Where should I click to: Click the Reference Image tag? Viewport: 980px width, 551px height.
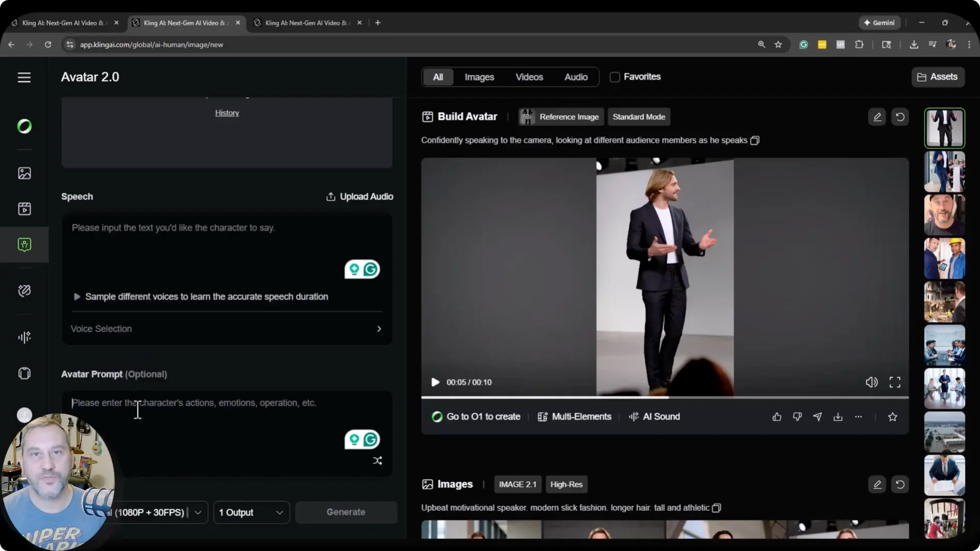(561, 117)
